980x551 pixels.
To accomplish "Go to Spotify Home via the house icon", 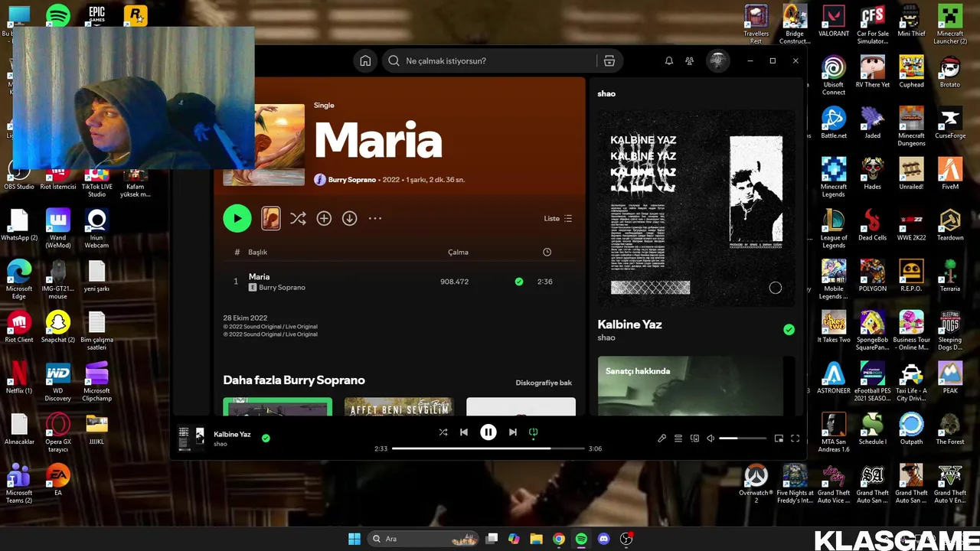I will (365, 61).
